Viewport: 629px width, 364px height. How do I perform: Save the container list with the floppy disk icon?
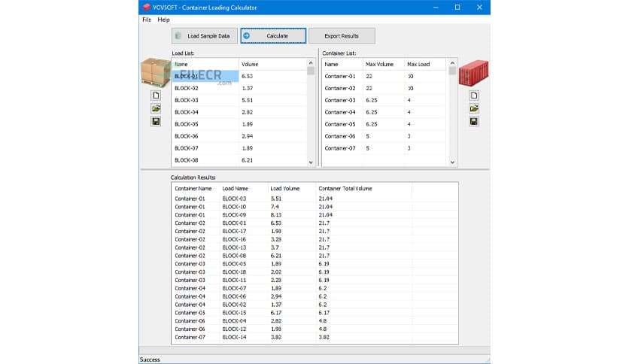474,121
